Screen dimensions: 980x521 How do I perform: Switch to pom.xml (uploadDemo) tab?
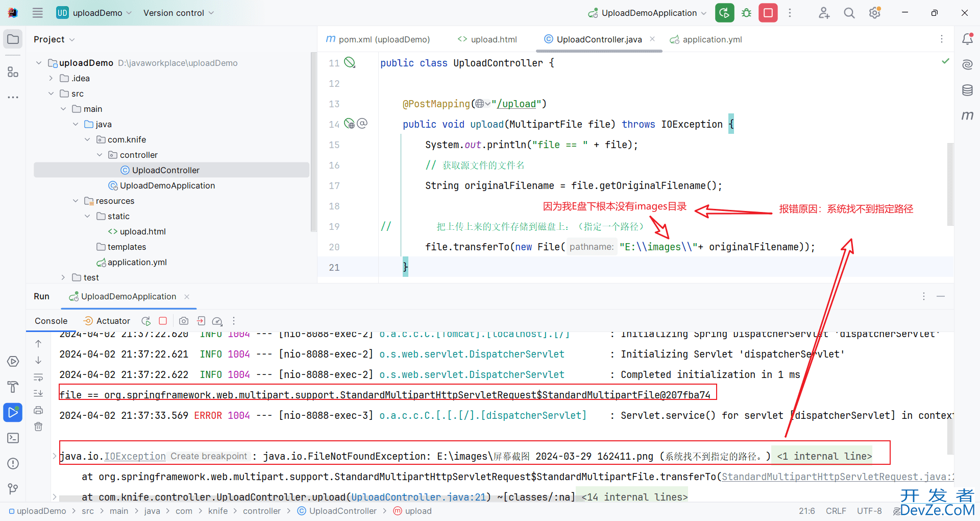tap(378, 39)
